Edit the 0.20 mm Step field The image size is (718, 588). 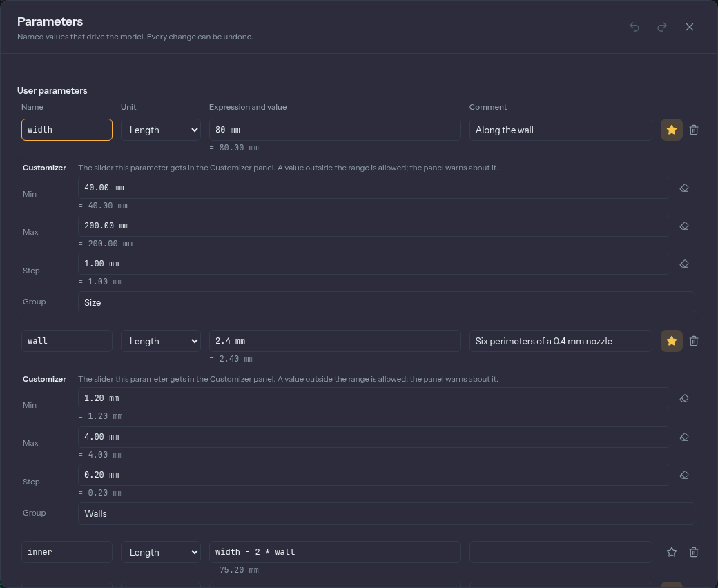click(x=373, y=475)
